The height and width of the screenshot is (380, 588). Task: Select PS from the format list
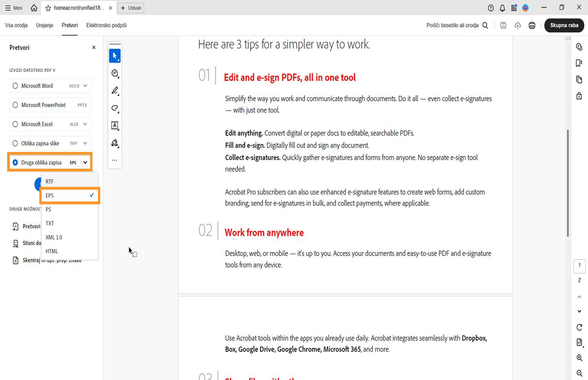[x=48, y=209]
